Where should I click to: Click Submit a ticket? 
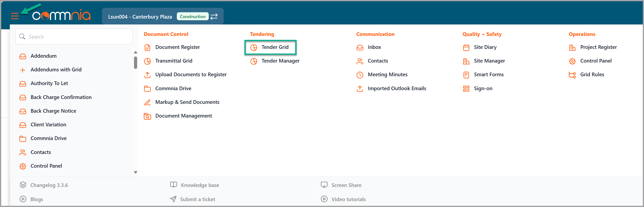[198, 199]
